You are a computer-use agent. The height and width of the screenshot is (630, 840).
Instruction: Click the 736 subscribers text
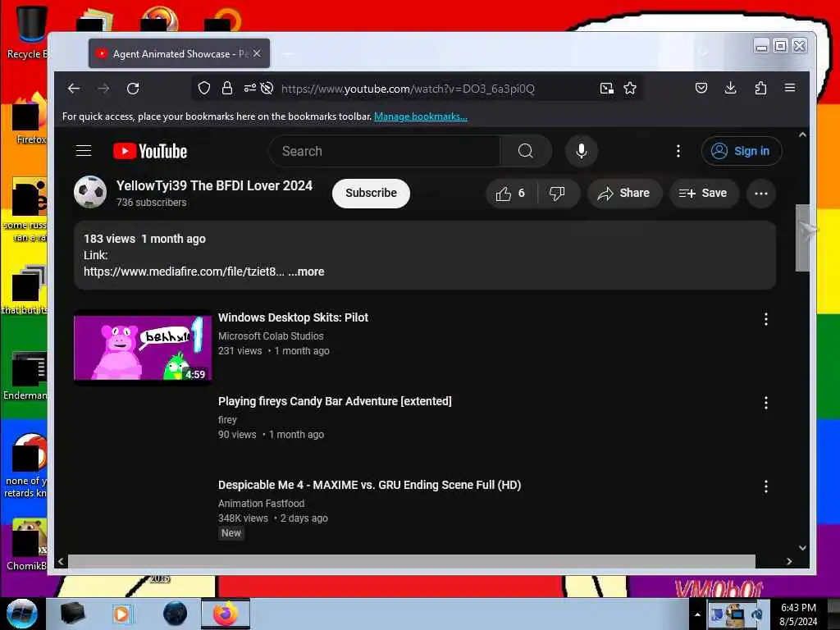[152, 203]
